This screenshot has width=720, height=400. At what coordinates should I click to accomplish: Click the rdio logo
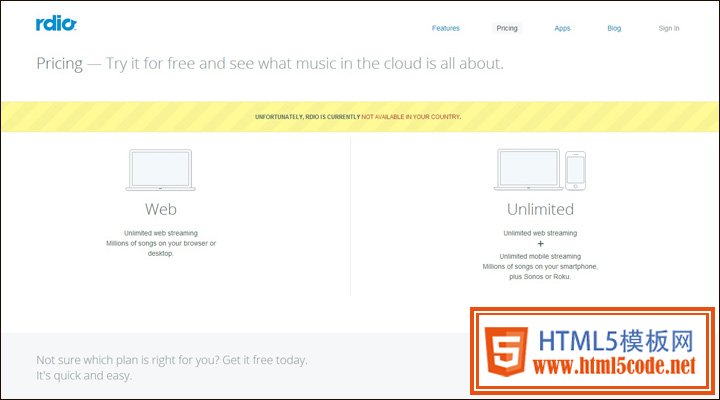56,23
